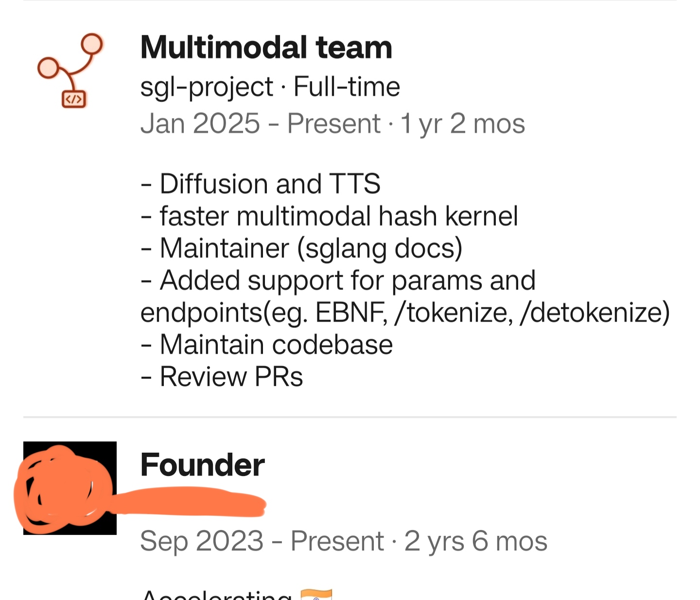
Task: Open the "Founder" position title
Action: tap(202, 465)
